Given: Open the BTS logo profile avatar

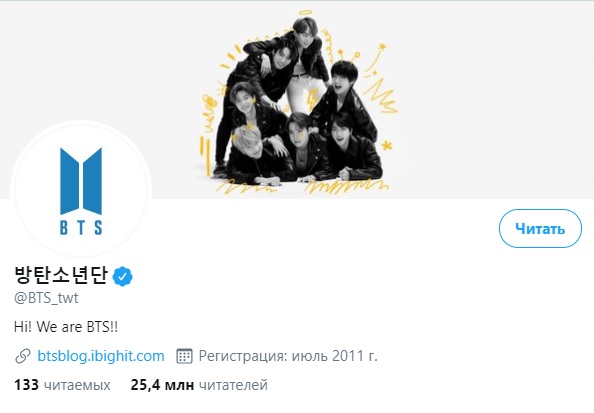Looking at the screenshot, I should 81,190.
